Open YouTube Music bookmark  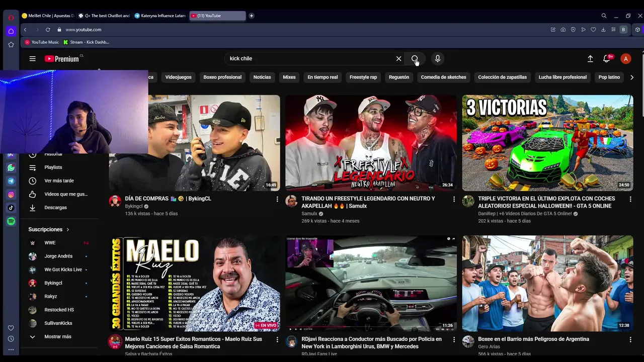coord(42,42)
